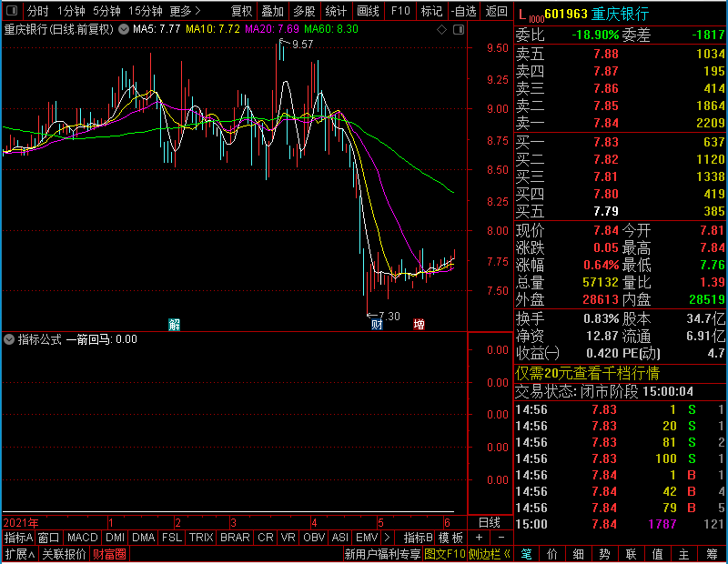Viewport: 728px width, 564px height.
Task: Select the 细 detail tab
Action: (579, 554)
